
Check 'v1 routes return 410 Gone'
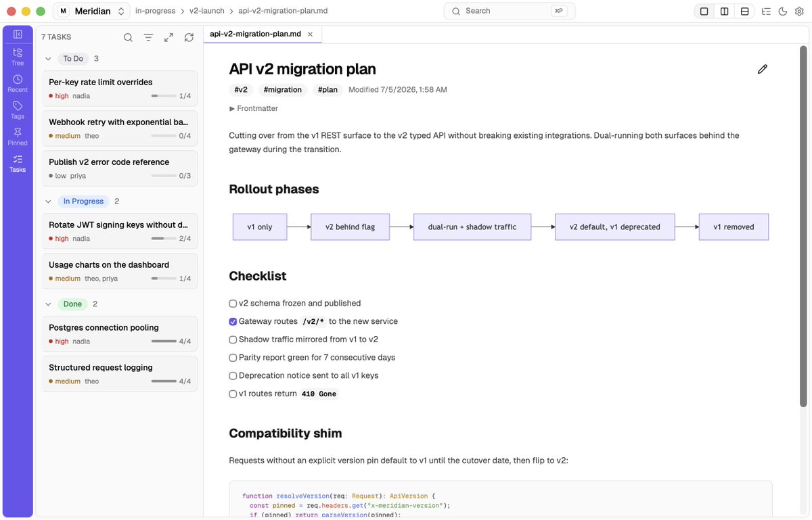(x=233, y=394)
